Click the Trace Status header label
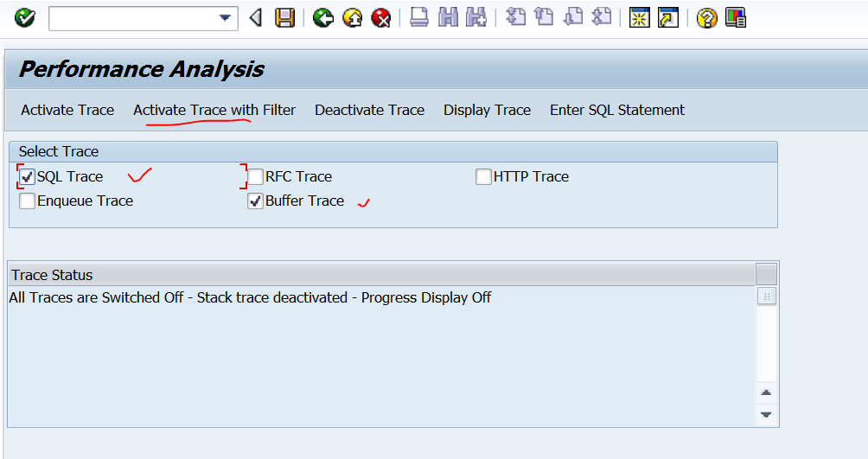 52,275
